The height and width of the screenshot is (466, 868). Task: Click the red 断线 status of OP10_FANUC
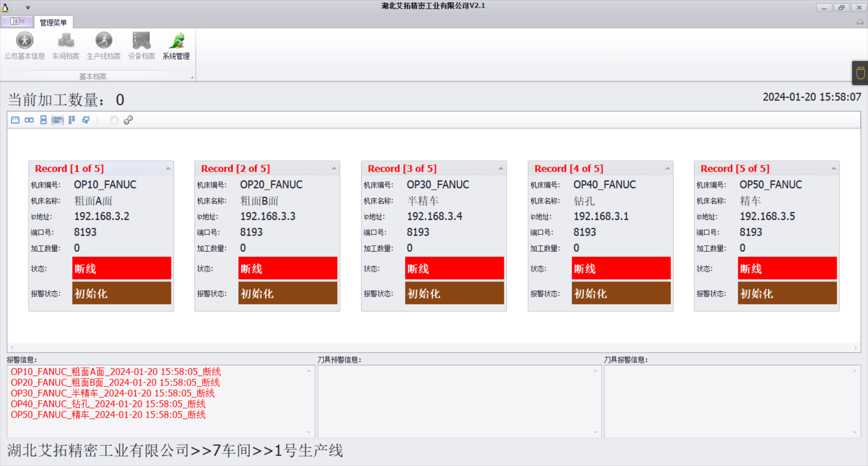122,269
